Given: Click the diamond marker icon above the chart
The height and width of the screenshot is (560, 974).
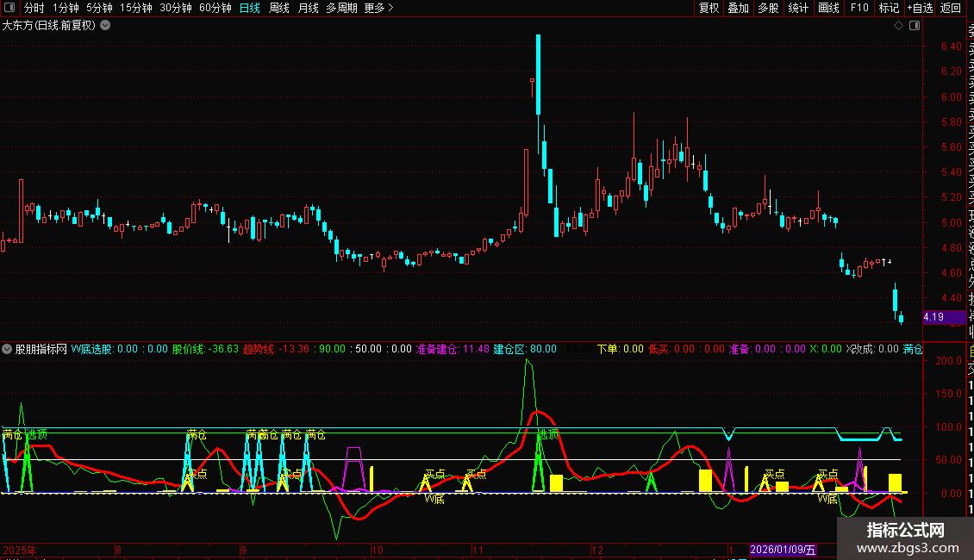Looking at the screenshot, I should click(898, 26).
